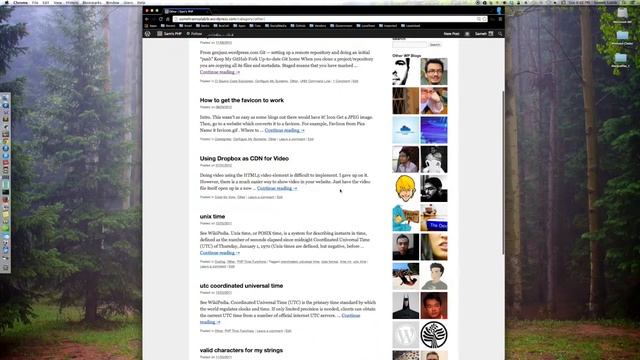This screenshot has height=360, width=640.
Task: Open the Vendors bookmarks folder
Action: 318,26
